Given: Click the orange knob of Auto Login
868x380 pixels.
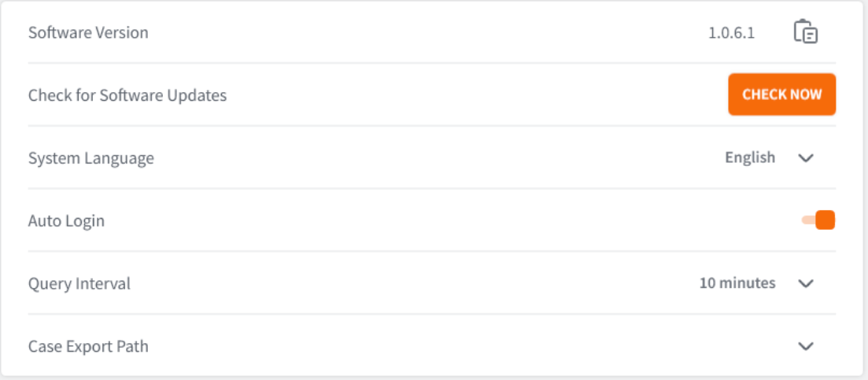Looking at the screenshot, I should pyautogui.click(x=825, y=220).
